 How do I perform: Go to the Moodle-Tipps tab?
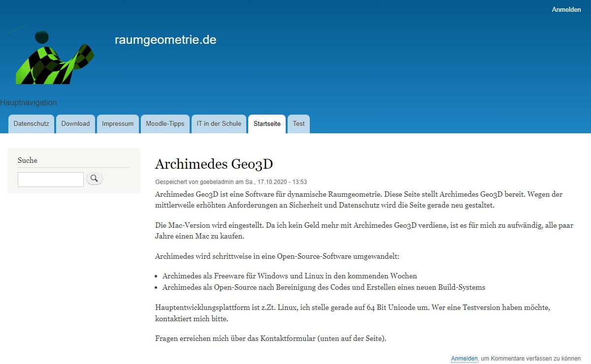click(x=165, y=124)
